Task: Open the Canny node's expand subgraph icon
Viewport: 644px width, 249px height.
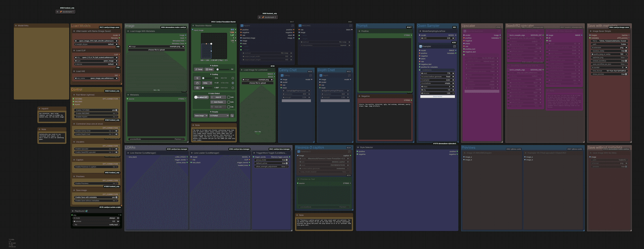Action: [x=310, y=75]
